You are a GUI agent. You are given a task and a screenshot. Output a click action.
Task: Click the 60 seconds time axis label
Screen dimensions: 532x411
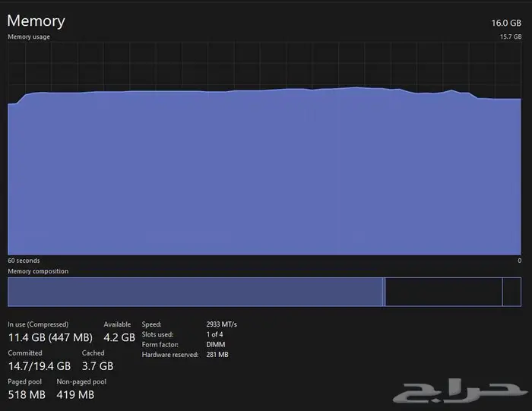tap(24, 261)
